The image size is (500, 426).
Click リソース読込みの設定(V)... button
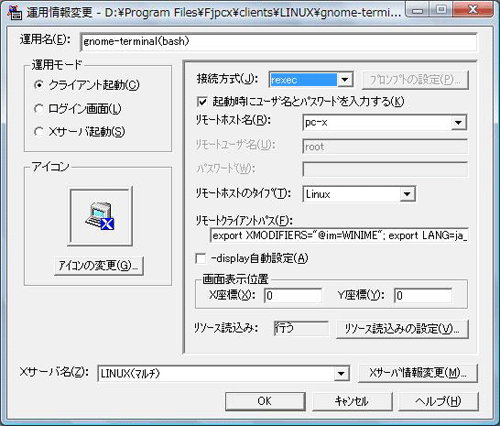tap(402, 329)
